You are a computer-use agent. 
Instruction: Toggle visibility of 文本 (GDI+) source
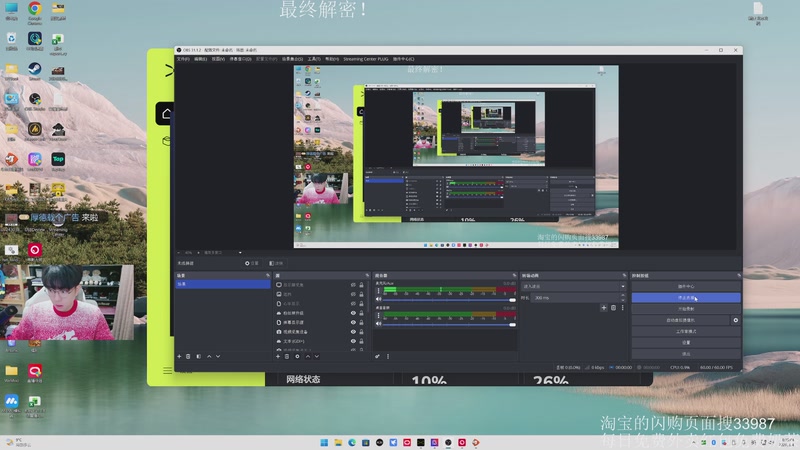(x=353, y=341)
